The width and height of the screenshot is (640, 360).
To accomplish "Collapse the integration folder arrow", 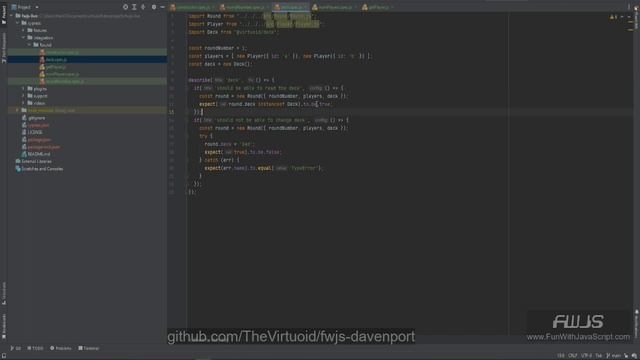I will pos(23,38).
